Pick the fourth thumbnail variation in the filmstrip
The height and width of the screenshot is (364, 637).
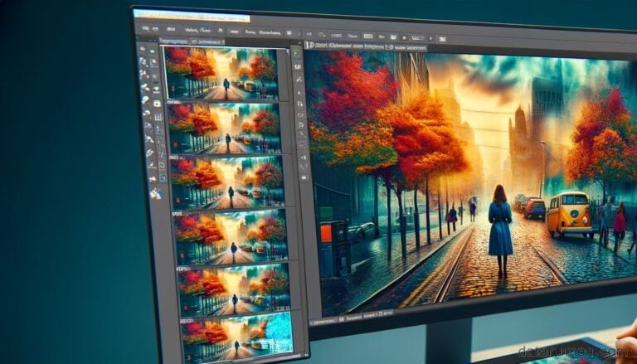231,237
